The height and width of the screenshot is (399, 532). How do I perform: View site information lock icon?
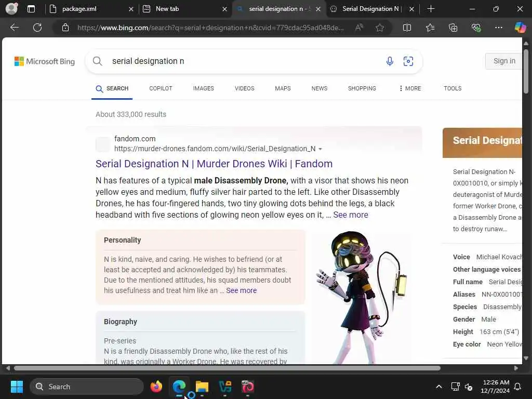coord(65,28)
